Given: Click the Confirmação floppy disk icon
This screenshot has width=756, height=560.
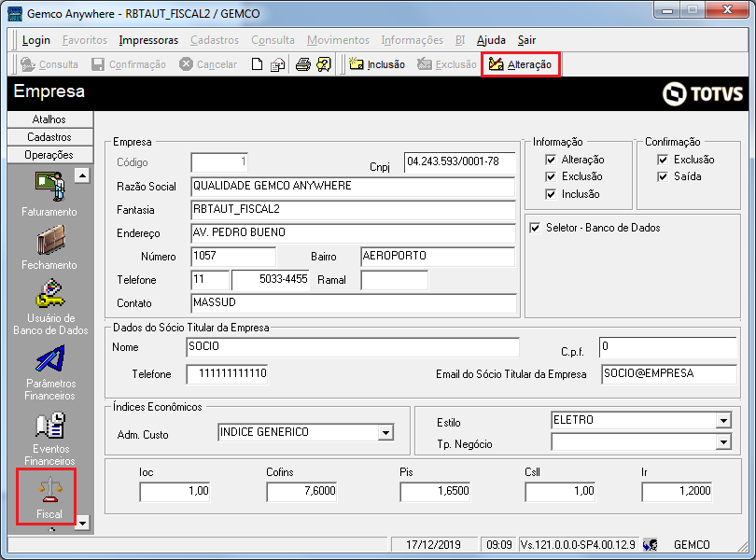Looking at the screenshot, I should (x=98, y=64).
